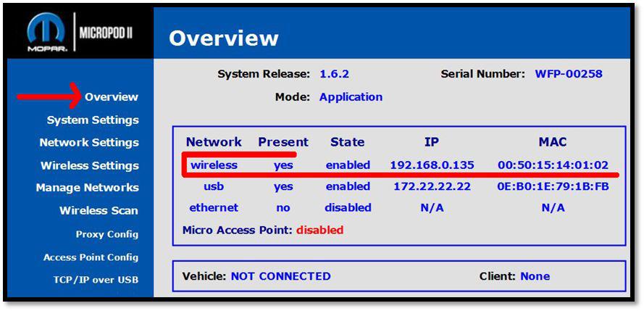Open System Settings in the sidebar
The image size is (644, 311).
[92, 120]
